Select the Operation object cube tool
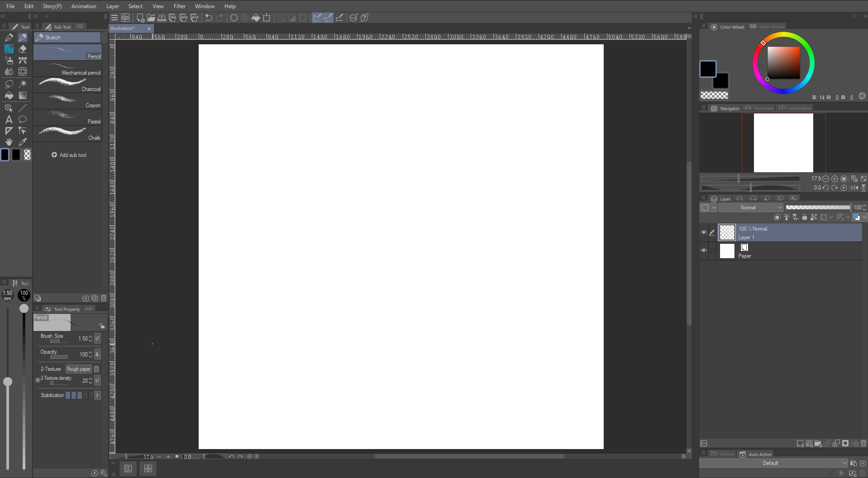 coord(9,108)
